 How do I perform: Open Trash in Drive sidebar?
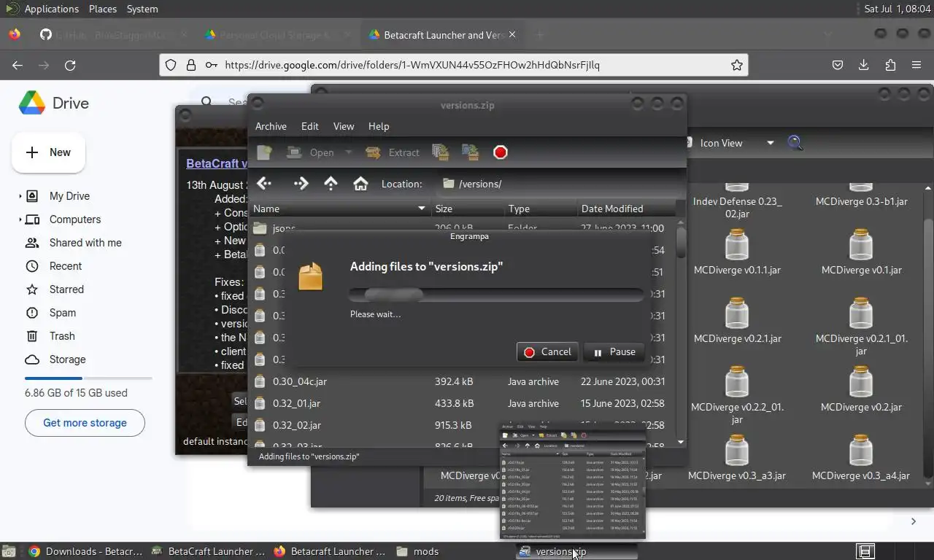pos(62,336)
